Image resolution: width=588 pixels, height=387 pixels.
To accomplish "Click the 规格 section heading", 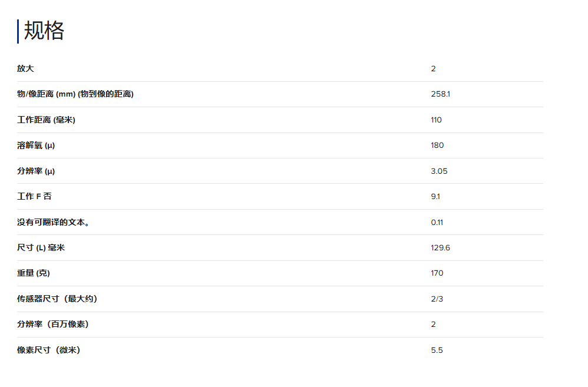I will pyautogui.click(x=44, y=31).
